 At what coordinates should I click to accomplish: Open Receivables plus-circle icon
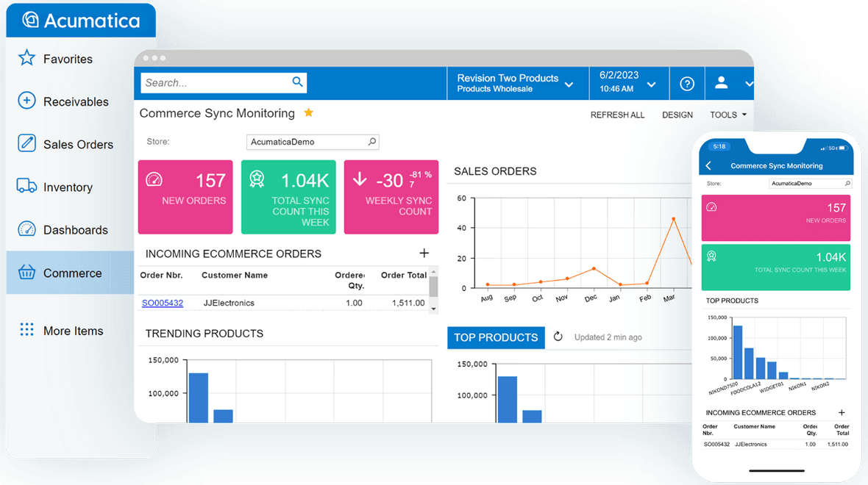tap(26, 101)
